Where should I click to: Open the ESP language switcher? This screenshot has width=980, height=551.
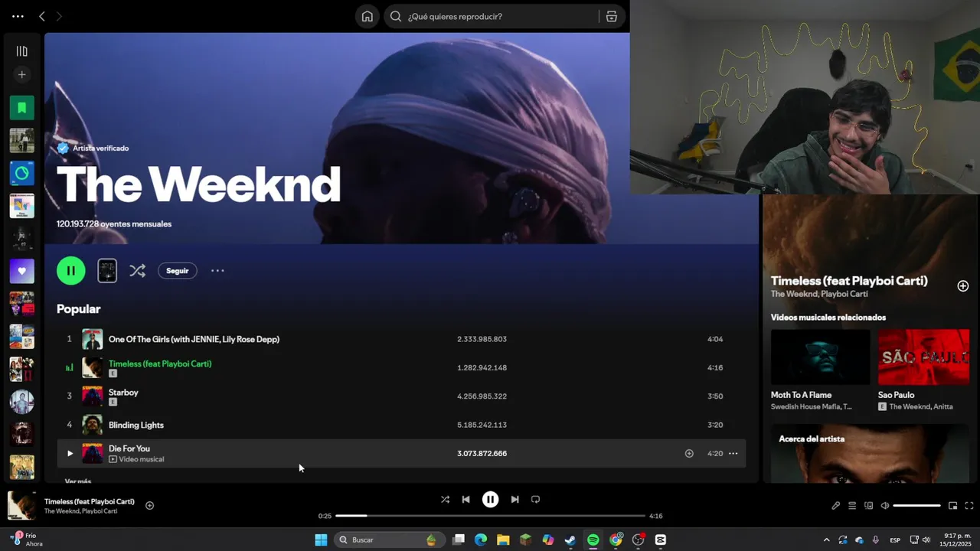coord(895,540)
